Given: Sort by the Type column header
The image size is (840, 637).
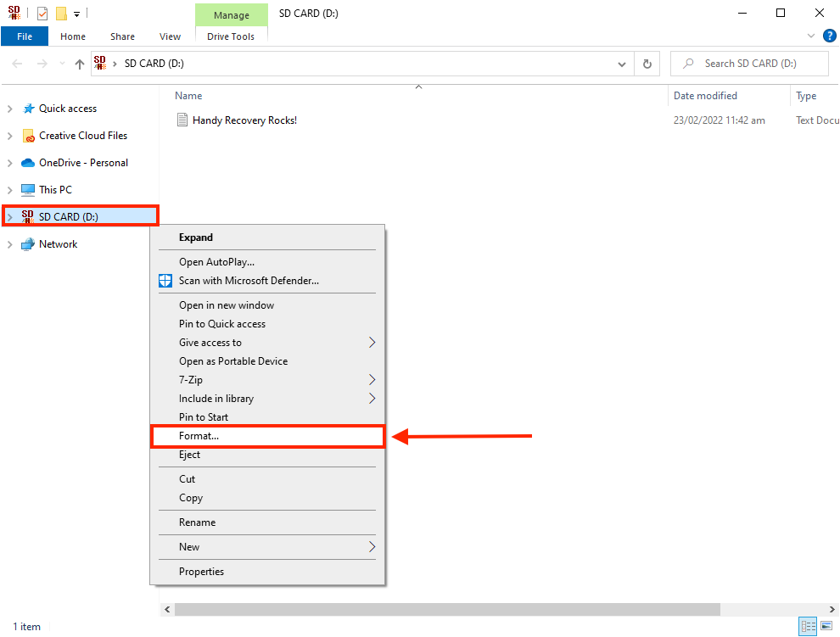Looking at the screenshot, I should tap(806, 96).
